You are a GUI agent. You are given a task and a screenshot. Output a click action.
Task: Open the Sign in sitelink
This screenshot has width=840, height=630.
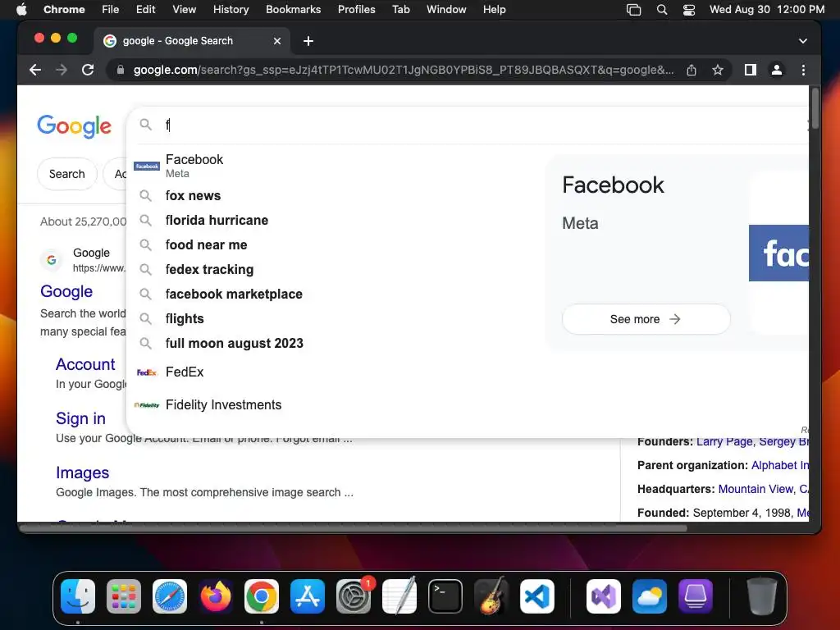coord(80,418)
